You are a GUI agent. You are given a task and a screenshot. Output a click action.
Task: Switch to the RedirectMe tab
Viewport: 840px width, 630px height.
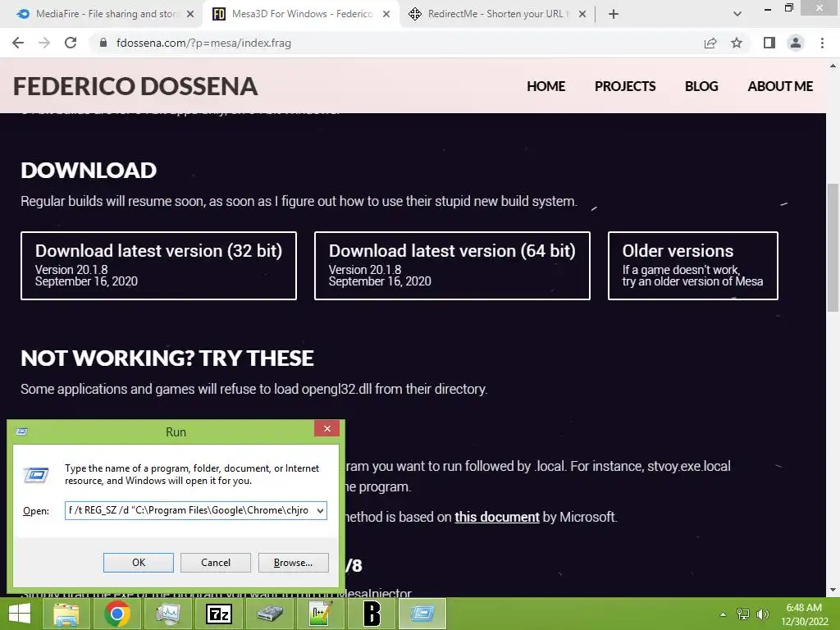497,14
